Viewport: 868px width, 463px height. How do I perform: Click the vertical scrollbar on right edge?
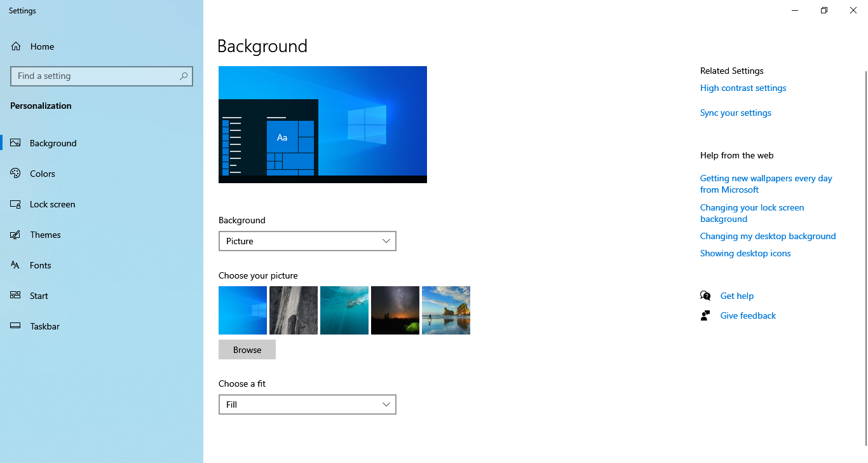(x=865, y=258)
